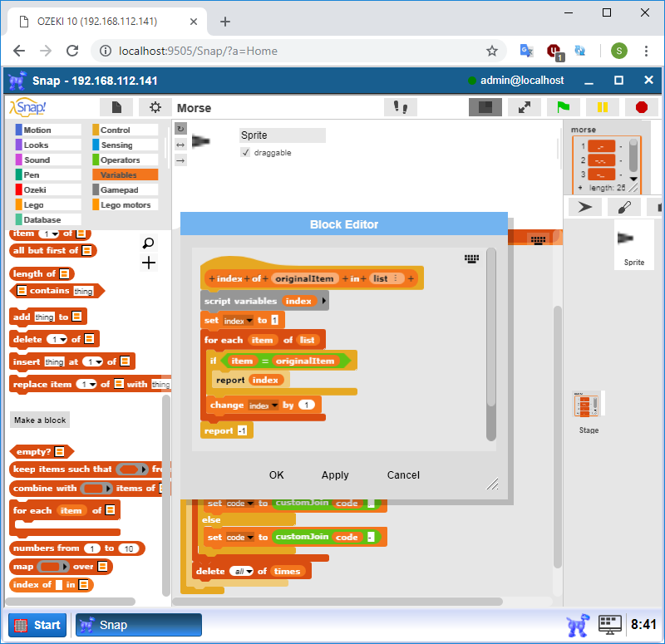Open code dropdown in bottom set block
Screen dimensions: 665x644
coord(250,537)
